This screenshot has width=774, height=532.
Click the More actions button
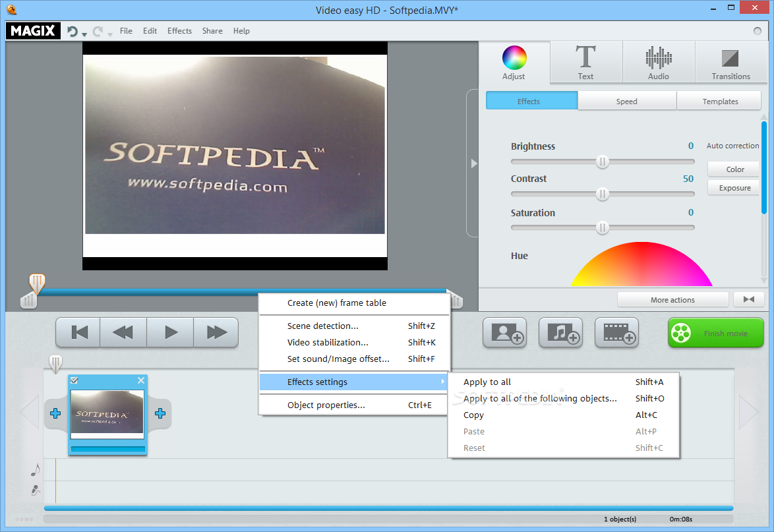click(672, 299)
